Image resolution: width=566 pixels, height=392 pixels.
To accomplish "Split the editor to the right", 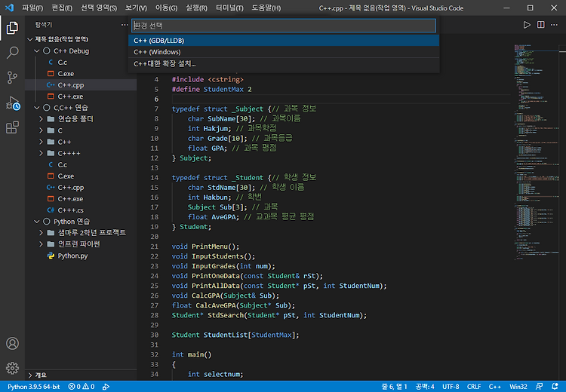I will click(541, 25).
